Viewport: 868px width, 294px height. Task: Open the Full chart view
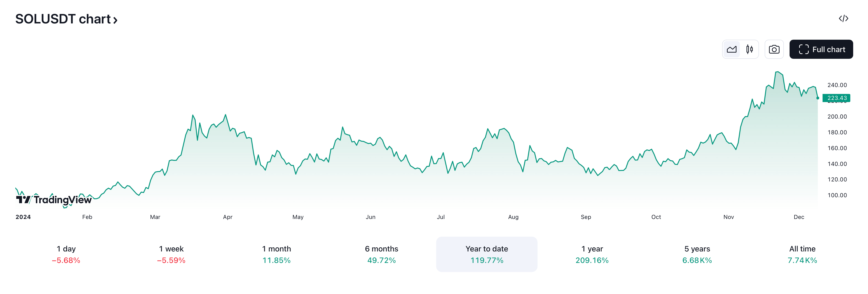821,49
